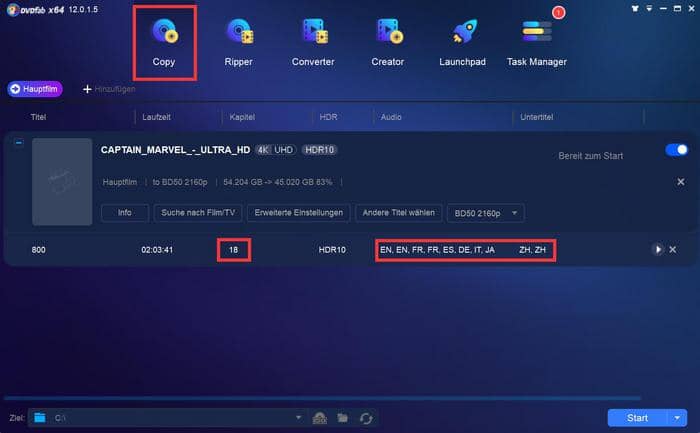Click the destination path field C:\

click(x=167, y=418)
